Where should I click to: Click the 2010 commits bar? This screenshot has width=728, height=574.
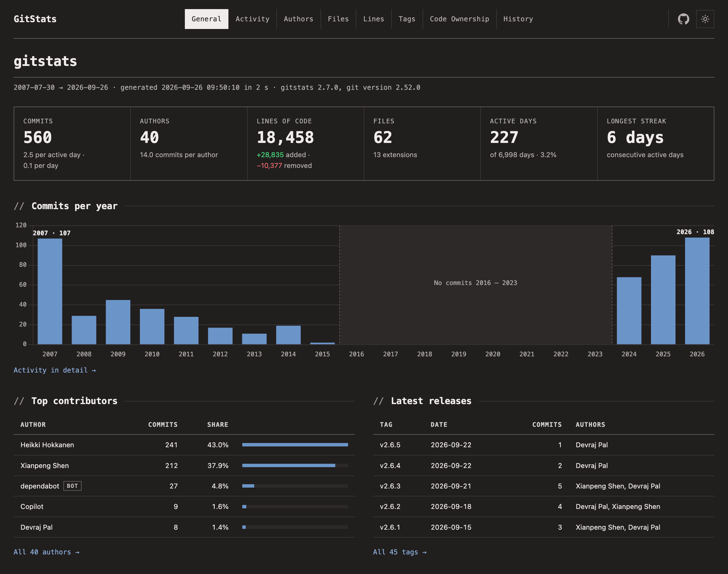[x=152, y=326]
